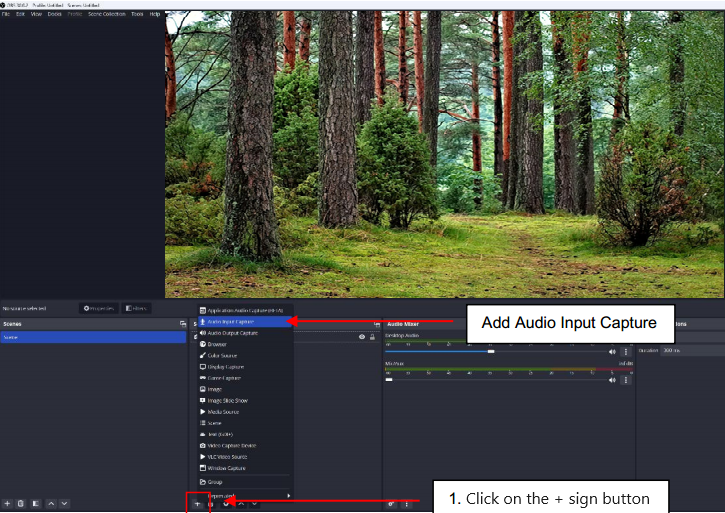Add a VLC Video Source

point(245,457)
